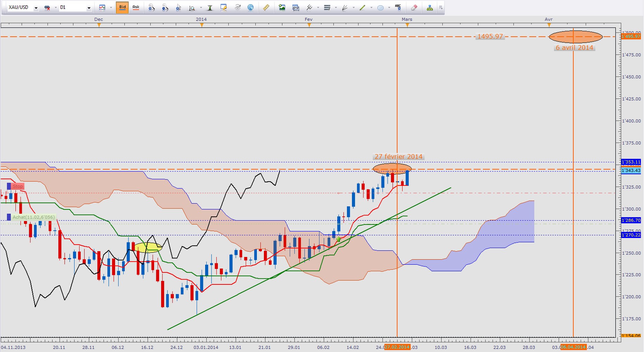Select the orange ellipse under 27 février label
Screen dimensions: 644x352
click(392, 169)
